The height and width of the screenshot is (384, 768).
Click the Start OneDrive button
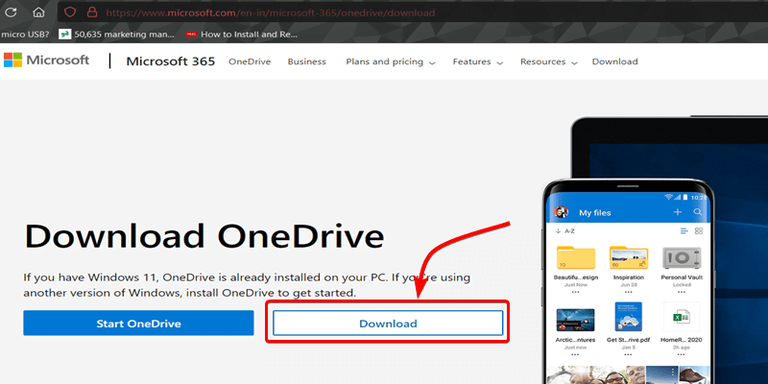click(x=139, y=323)
